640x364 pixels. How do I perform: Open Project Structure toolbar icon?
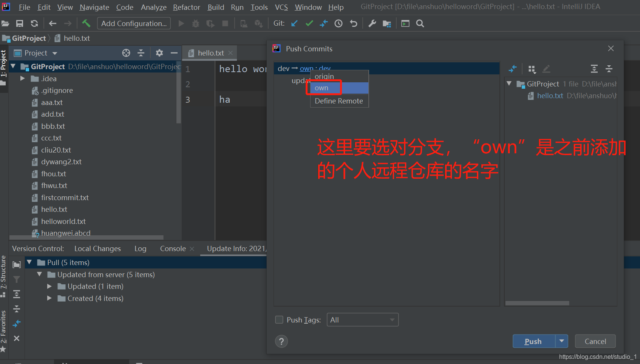(x=387, y=23)
